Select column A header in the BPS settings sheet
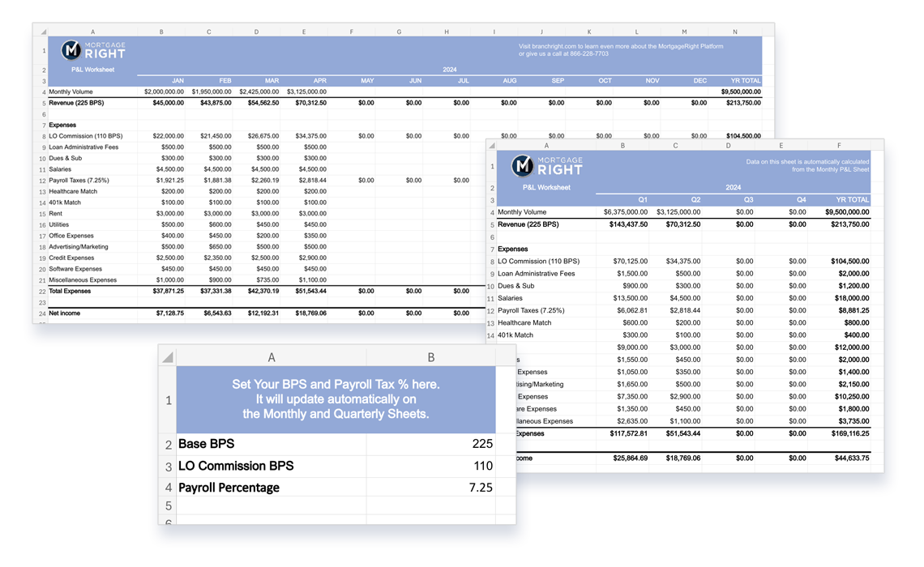The image size is (924, 567). 271,357
